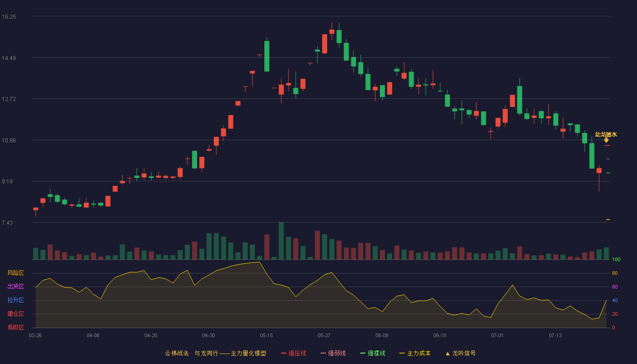Click the last red candlestick with long lower wick

click(599, 178)
